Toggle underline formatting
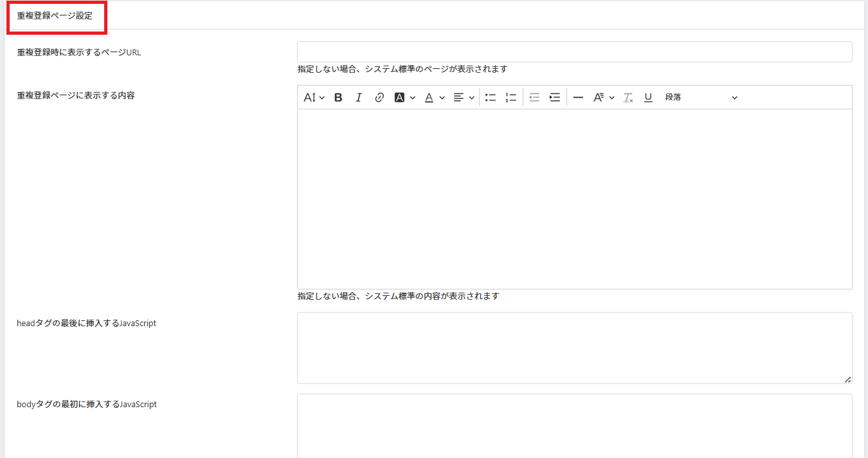 (x=648, y=98)
